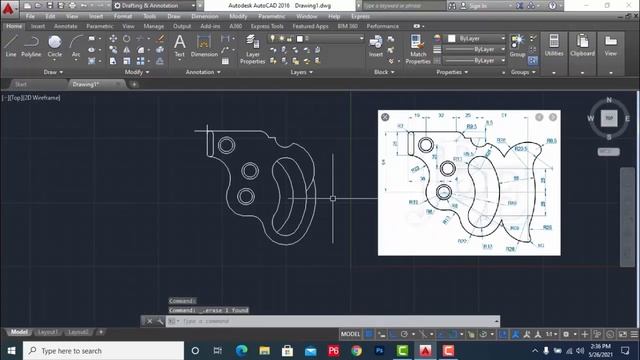
Task: Click the Mirror tool icon
Action: [127, 50]
